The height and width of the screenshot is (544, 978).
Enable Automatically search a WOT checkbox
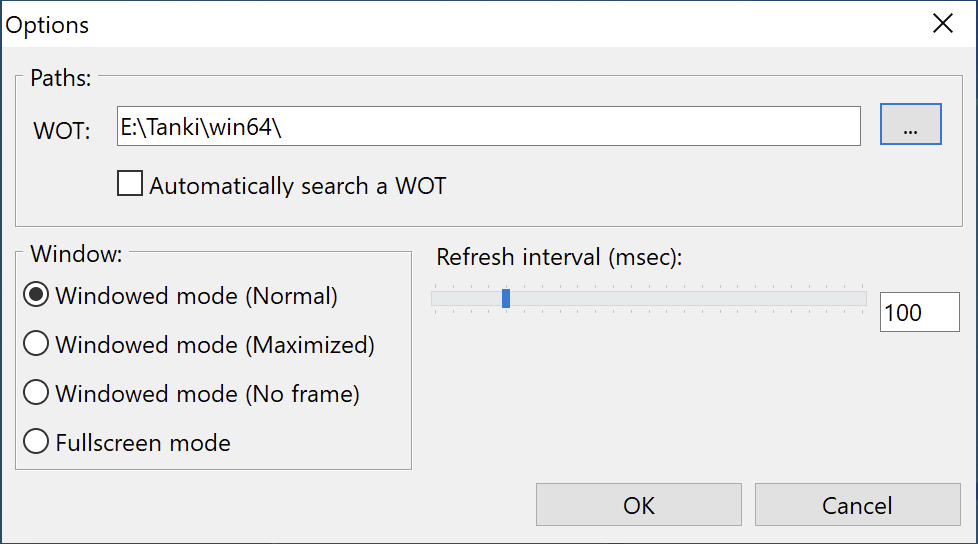point(130,185)
